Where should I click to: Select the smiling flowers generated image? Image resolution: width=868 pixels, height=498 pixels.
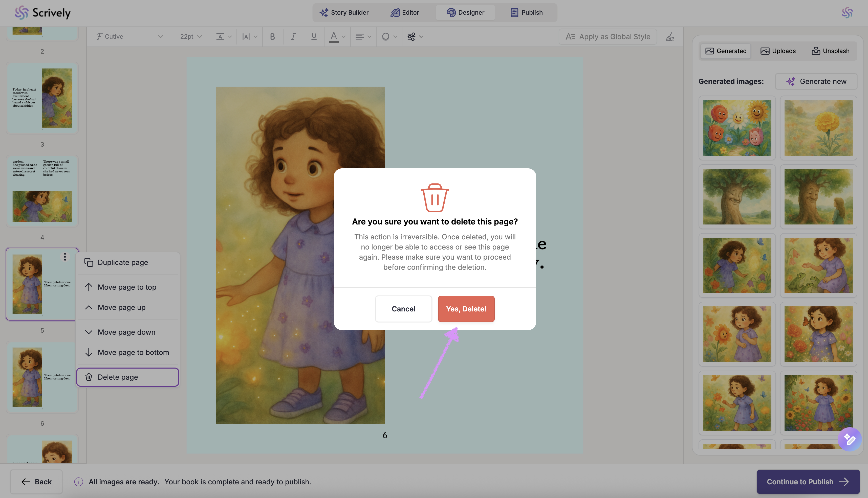737,128
